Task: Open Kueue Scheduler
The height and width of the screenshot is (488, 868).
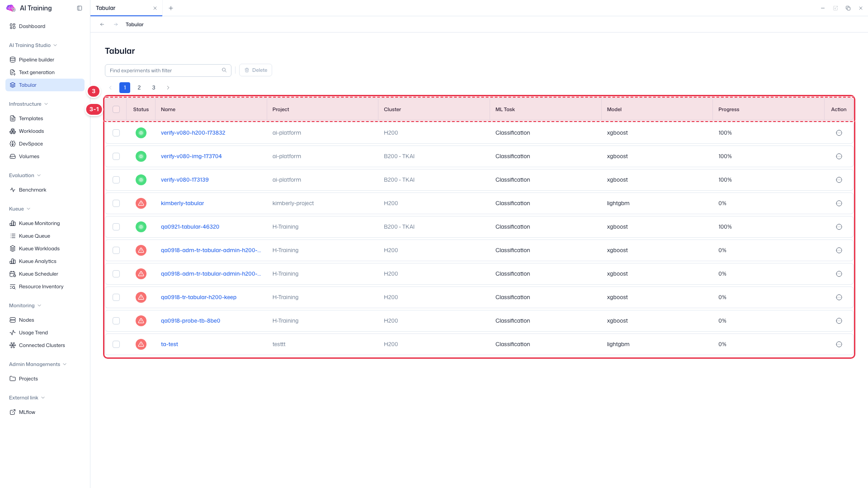Action: pyautogui.click(x=38, y=274)
